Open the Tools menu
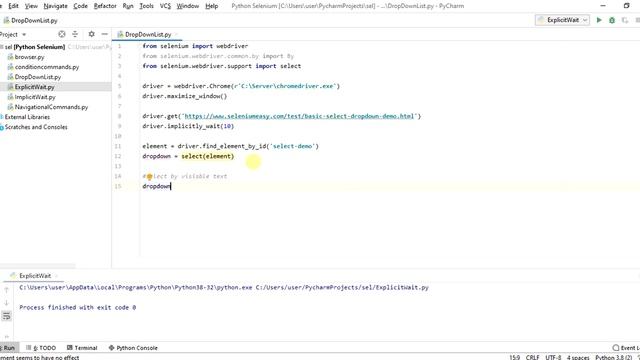This screenshot has height=360, width=640. pos(146,6)
